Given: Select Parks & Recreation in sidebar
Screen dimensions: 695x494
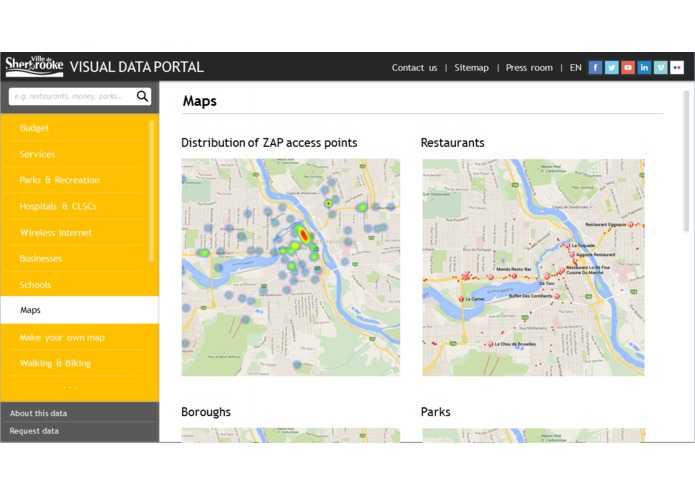Looking at the screenshot, I should (59, 180).
